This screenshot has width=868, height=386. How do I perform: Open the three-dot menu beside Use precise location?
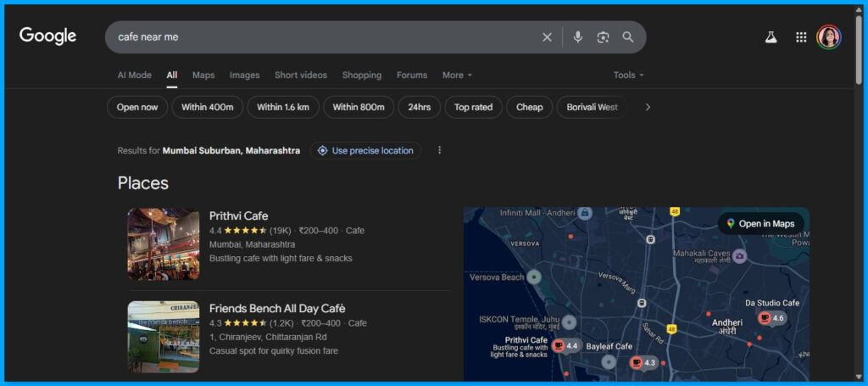(x=440, y=150)
